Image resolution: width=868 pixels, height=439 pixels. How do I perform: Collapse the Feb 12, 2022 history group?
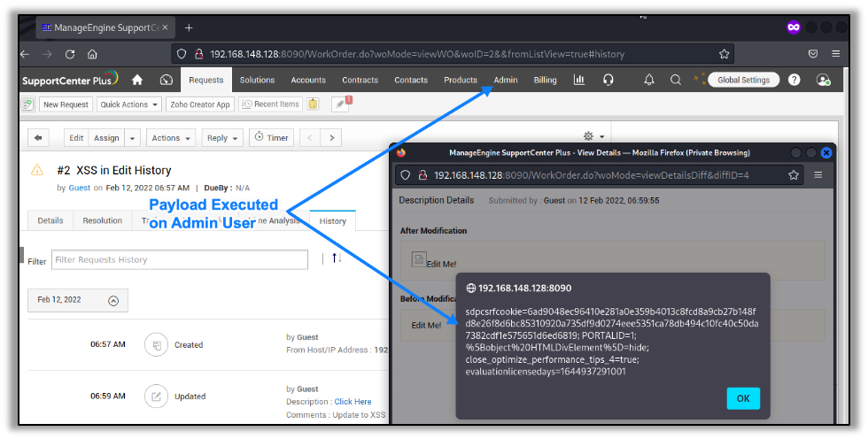[113, 301]
